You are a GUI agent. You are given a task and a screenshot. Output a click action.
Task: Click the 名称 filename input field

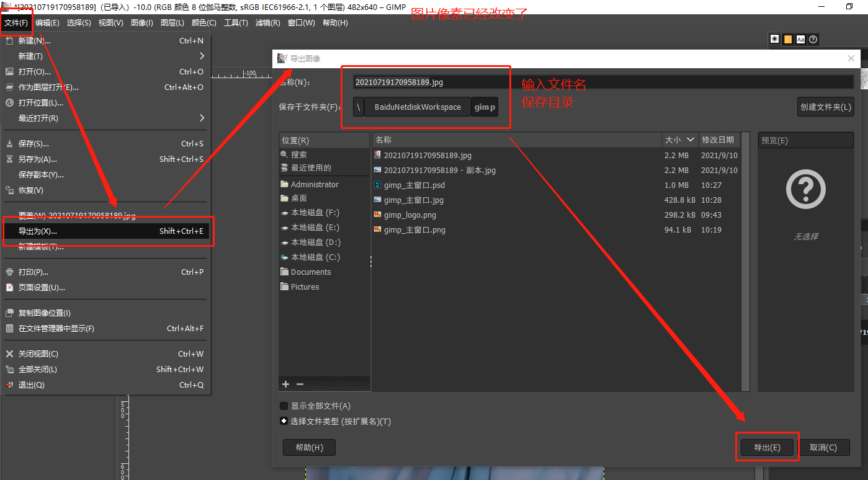(x=603, y=82)
